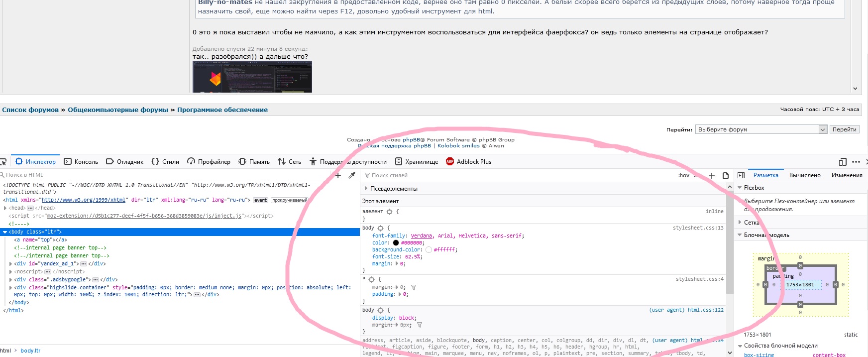This screenshot has width=868, height=357.
Task: Click the font-size value 62.5%
Action: pyautogui.click(x=413, y=257)
